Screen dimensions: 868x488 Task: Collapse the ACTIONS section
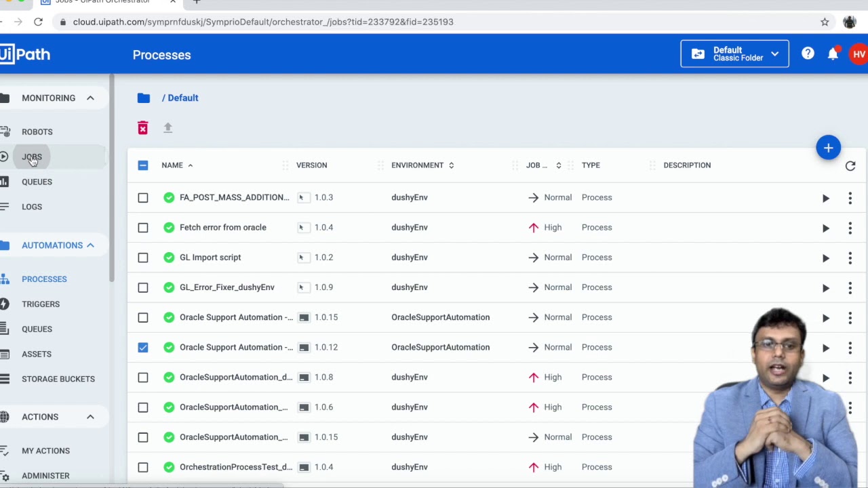coord(90,417)
